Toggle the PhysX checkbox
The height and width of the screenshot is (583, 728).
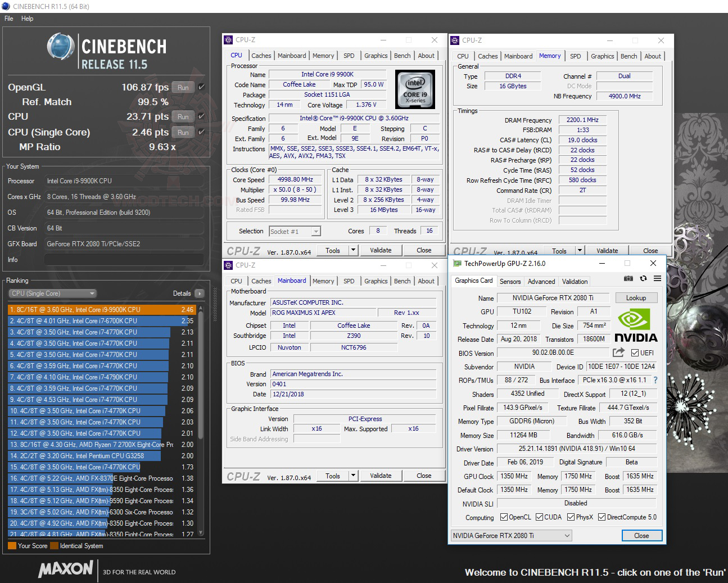tap(571, 517)
